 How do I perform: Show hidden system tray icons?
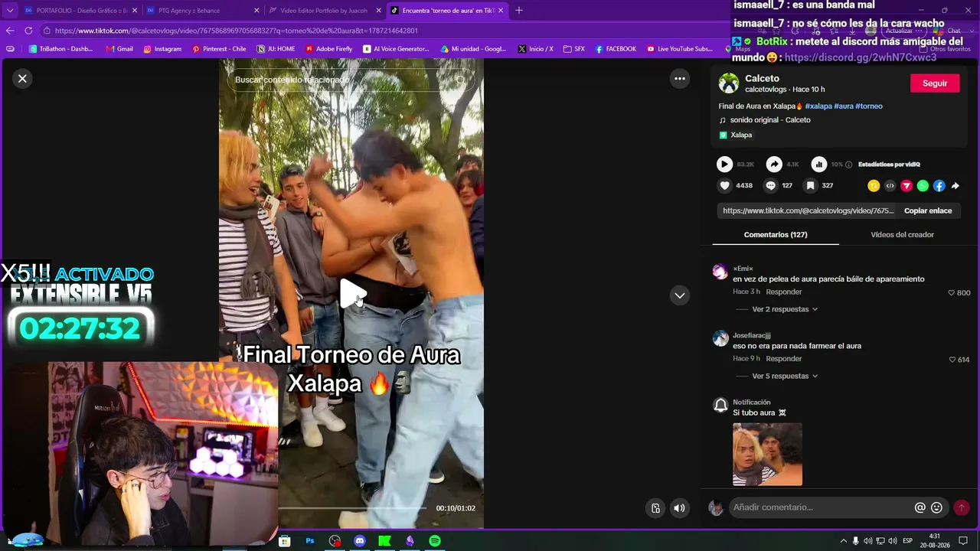coord(844,541)
